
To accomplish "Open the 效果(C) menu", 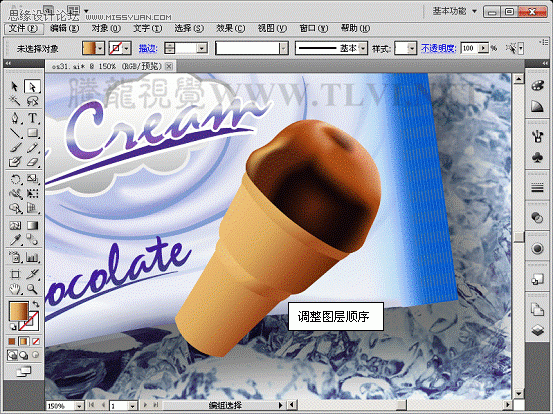I will point(231,29).
